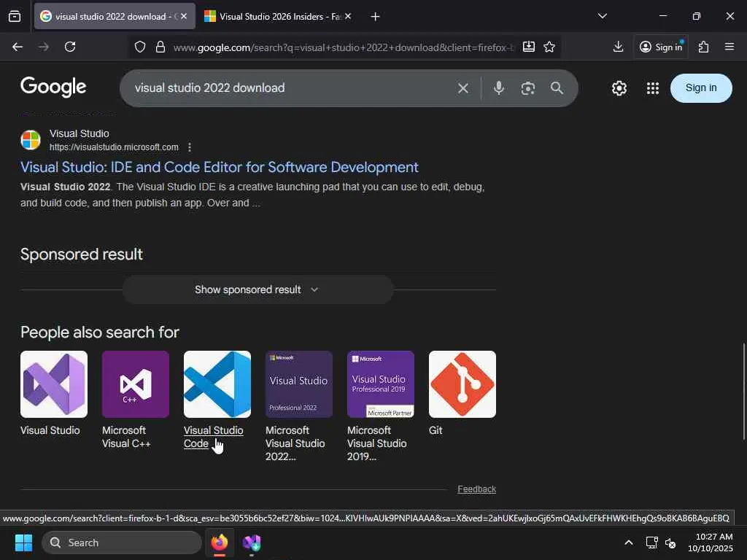Open Firefox downloads panel
The height and width of the screenshot is (560, 747).
pyautogui.click(x=619, y=47)
